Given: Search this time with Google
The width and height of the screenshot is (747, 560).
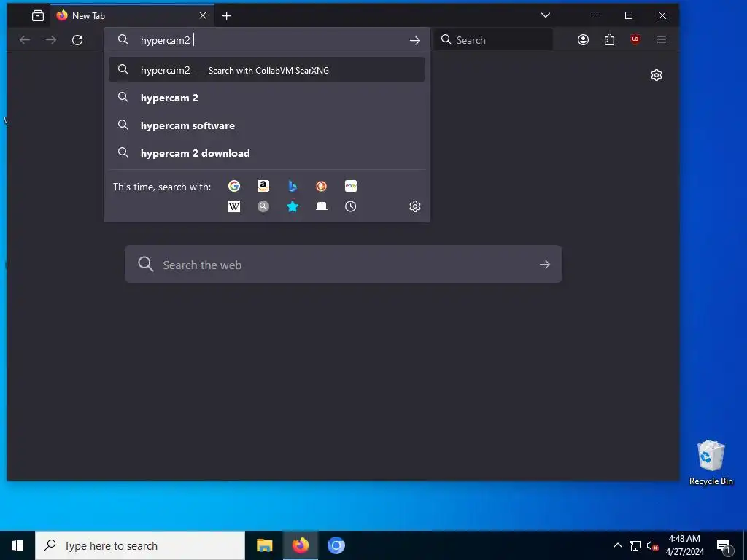Looking at the screenshot, I should pos(234,186).
